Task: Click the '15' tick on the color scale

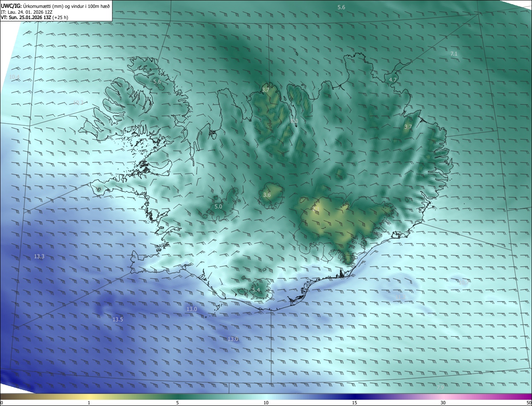Action: coord(355,403)
